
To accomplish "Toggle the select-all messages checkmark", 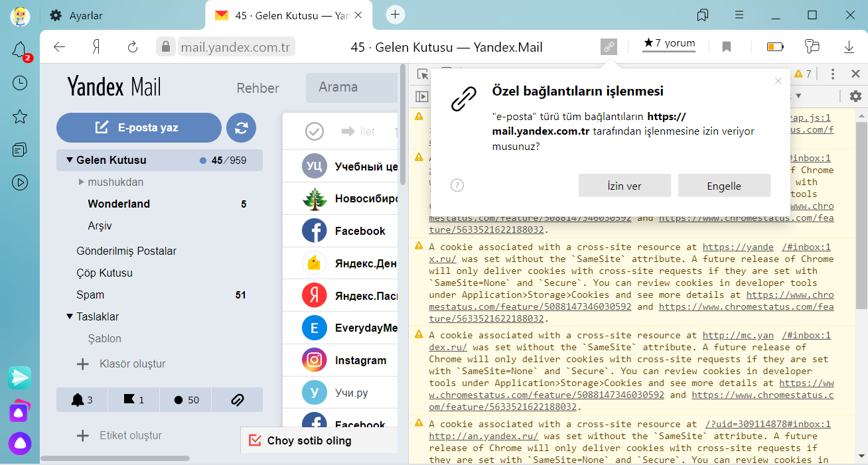I will [314, 131].
